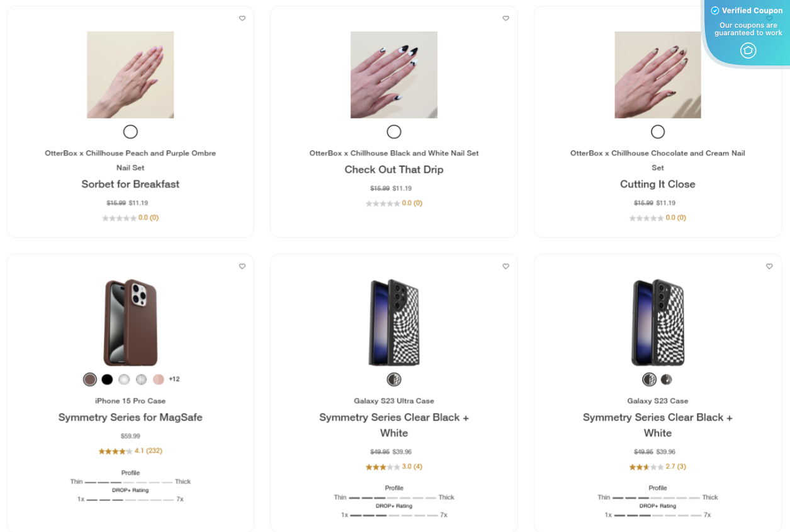Select the circle under Sorbet for Breakfast
This screenshot has height=532, width=790.
click(x=130, y=132)
